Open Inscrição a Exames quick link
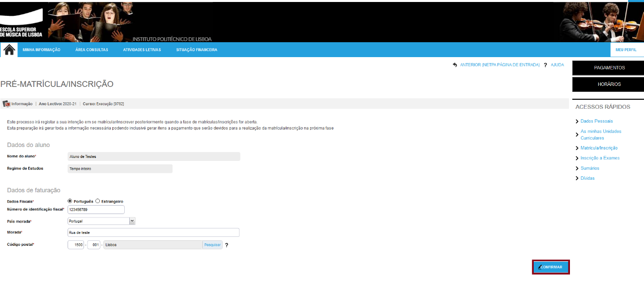Image resolution: width=644 pixels, height=291 pixels. click(x=600, y=158)
